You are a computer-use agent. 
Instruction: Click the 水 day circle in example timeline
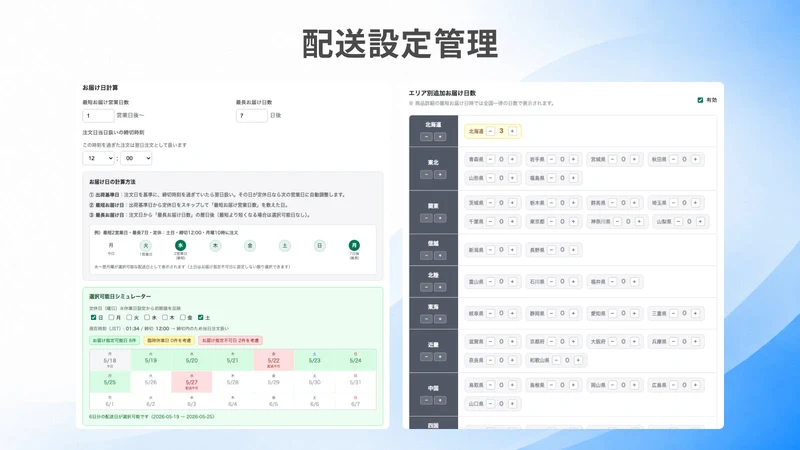click(180, 245)
